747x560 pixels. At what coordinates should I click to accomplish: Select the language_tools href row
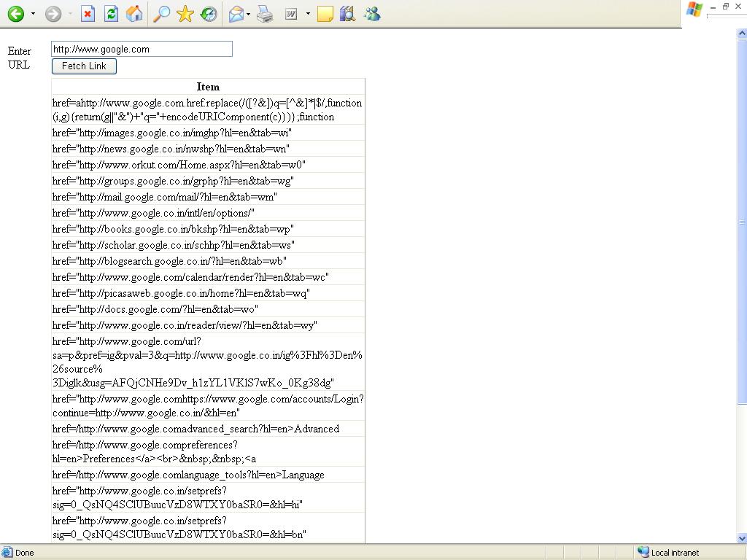(x=208, y=475)
